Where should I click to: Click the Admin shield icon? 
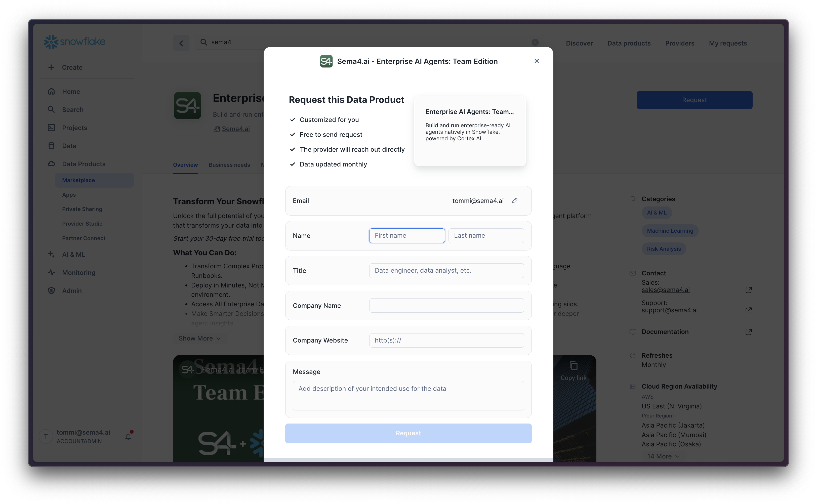point(51,291)
